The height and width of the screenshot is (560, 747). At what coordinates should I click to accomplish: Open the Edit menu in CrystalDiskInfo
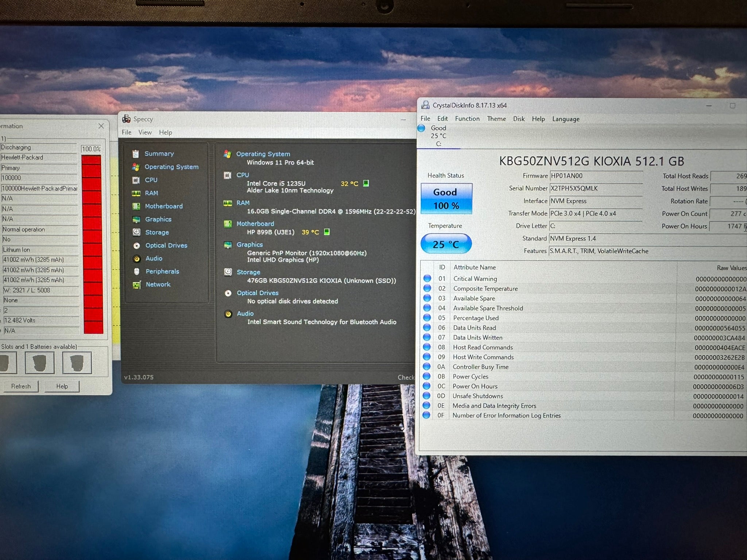442,119
